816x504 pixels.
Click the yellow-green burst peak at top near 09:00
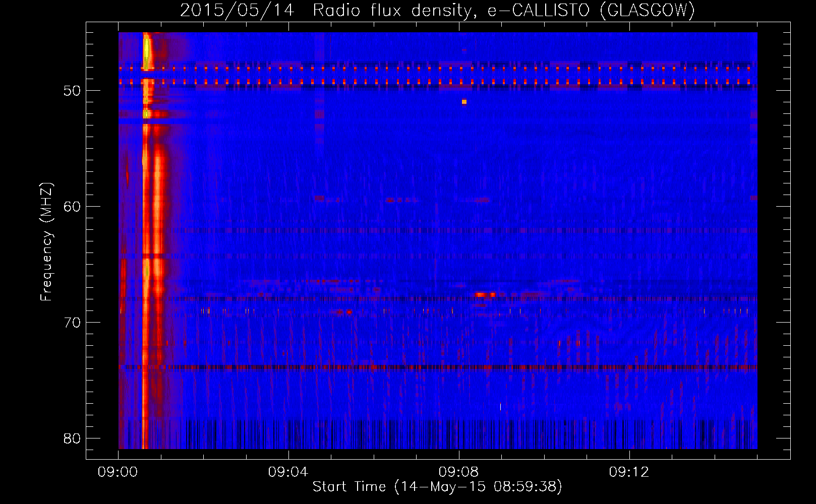146,50
